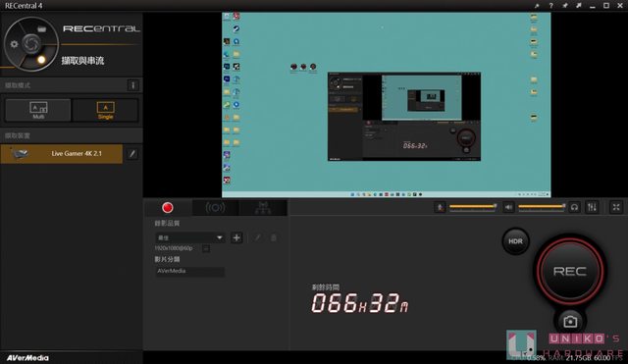Adjust the microphone volume slider
Image resolution: width=628 pixels, height=364 pixels.
pos(473,207)
